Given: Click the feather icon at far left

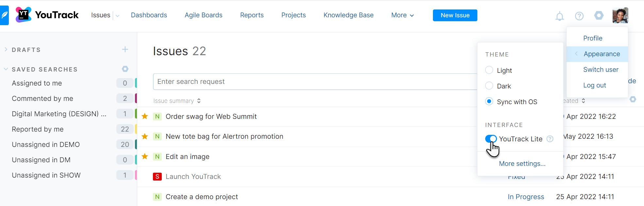Looking at the screenshot, I should coord(4,15).
